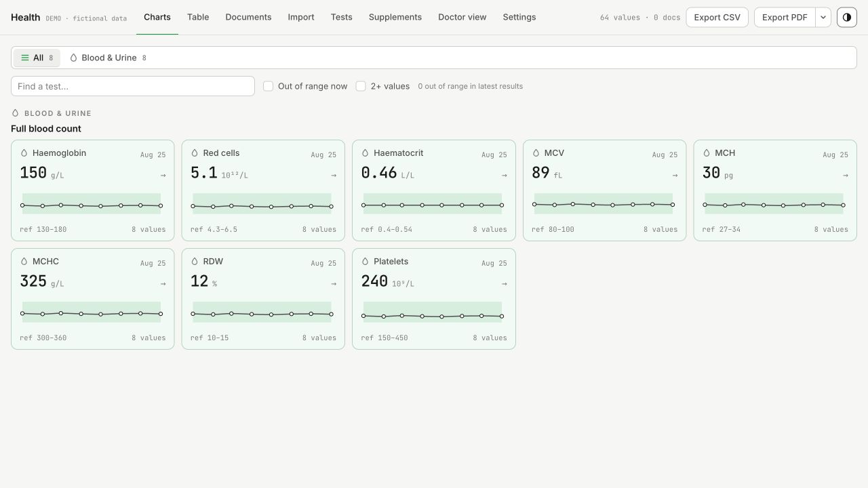This screenshot has width=868, height=488.
Task: Select the All category filter
Action: pyautogui.click(x=37, y=58)
